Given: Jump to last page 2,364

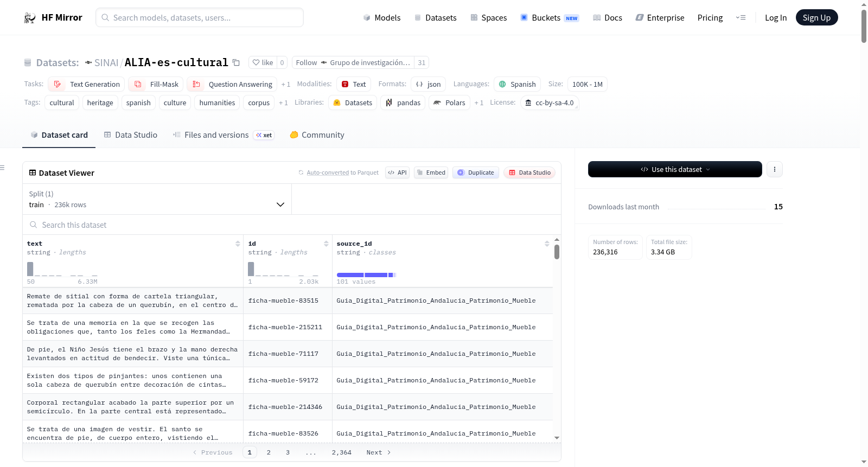Looking at the screenshot, I should coord(342,452).
